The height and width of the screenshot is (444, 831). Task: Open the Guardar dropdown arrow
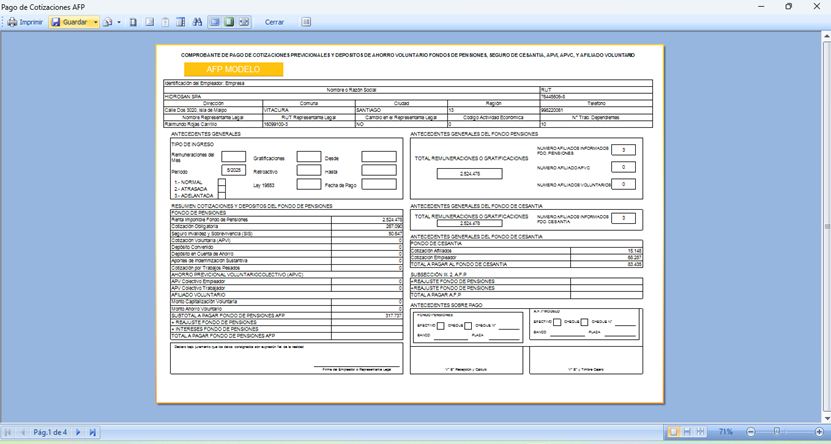95,22
